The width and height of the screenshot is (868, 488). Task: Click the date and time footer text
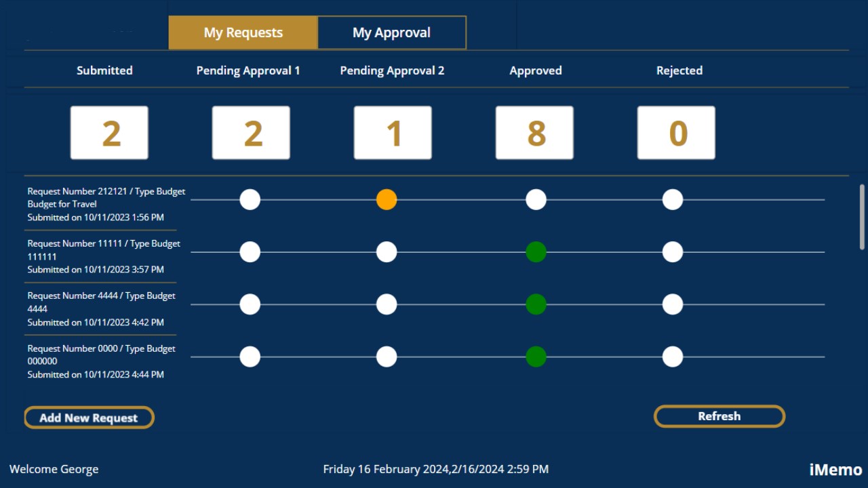[x=436, y=469]
